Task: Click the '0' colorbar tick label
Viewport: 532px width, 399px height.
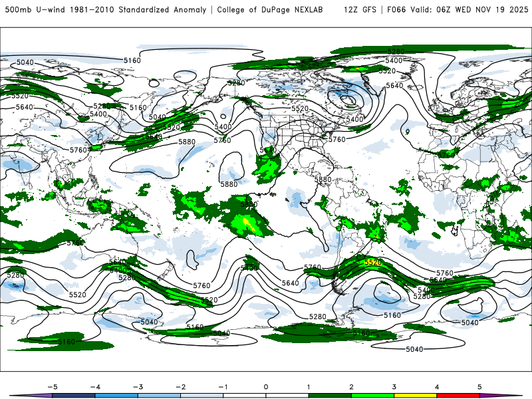Action: point(266,387)
